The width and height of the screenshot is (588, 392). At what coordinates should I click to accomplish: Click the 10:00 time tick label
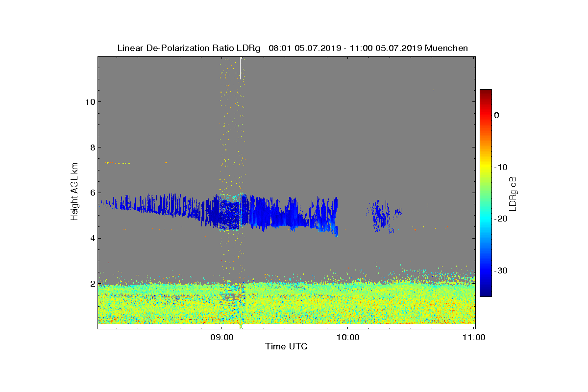pyautogui.click(x=347, y=337)
